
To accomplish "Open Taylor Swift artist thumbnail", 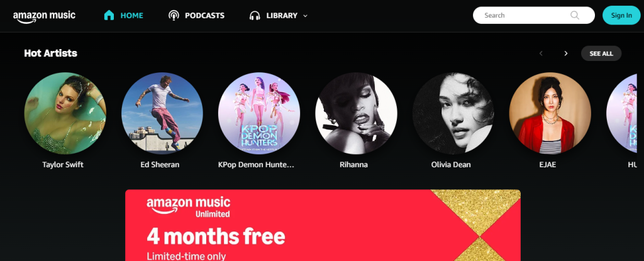I will pos(65,113).
